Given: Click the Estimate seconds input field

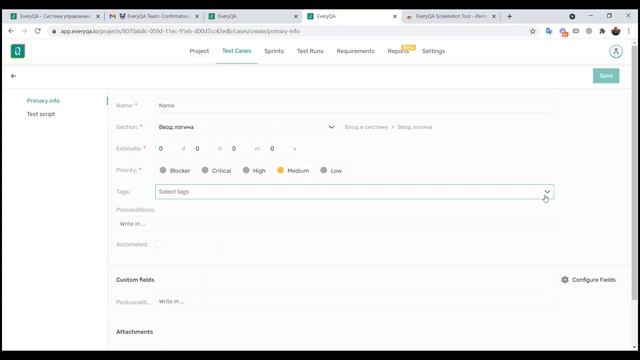Looking at the screenshot, I should click(x=279, y=149).
